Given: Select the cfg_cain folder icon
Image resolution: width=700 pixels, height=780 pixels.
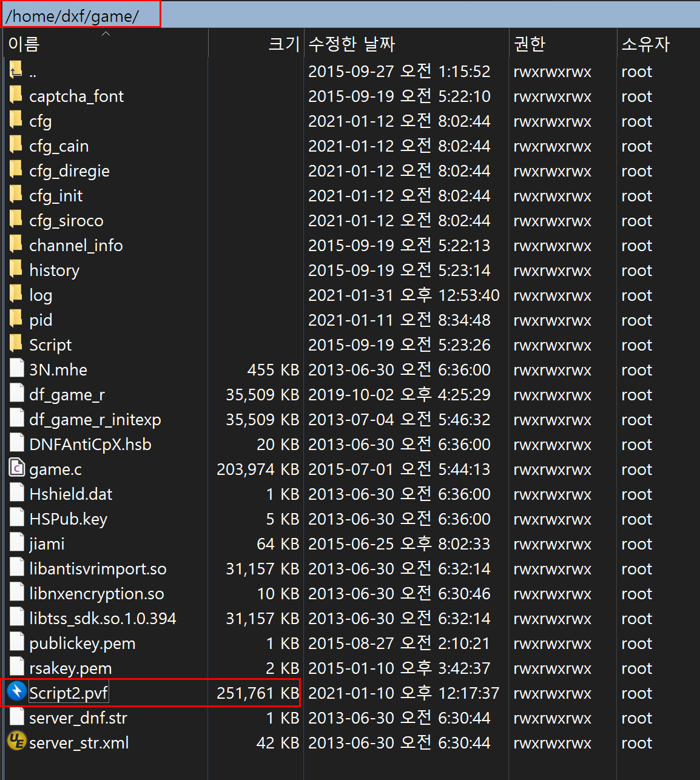Looking at the screenshot, I should pyautogui.click(x=16, y=146).
